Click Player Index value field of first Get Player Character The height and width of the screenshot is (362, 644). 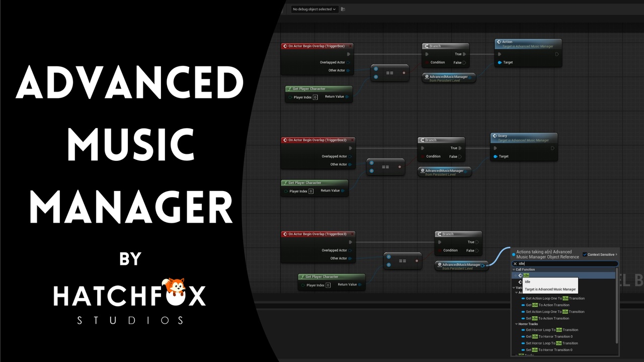coord(315,97)
